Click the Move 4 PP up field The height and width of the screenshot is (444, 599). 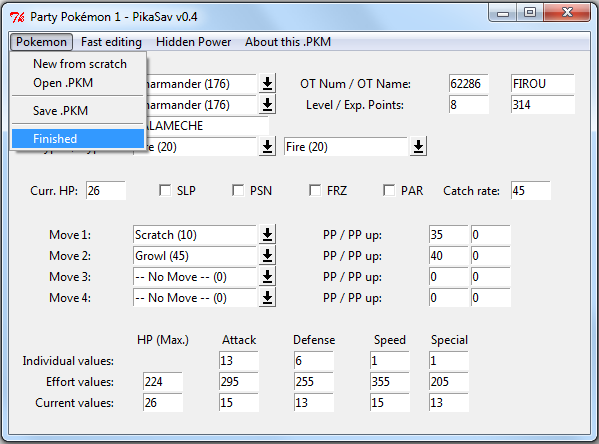pyautogui.click(x=491, y=298)
